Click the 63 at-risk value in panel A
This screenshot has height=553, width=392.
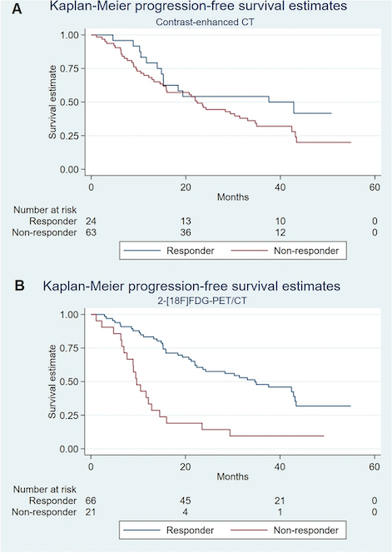click(x=91, y=232)
